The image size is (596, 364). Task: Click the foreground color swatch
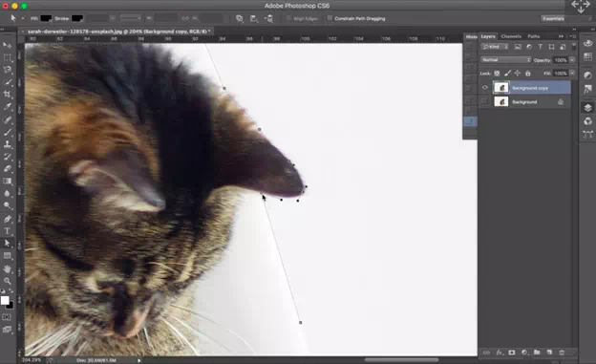[x=5, y=301]
